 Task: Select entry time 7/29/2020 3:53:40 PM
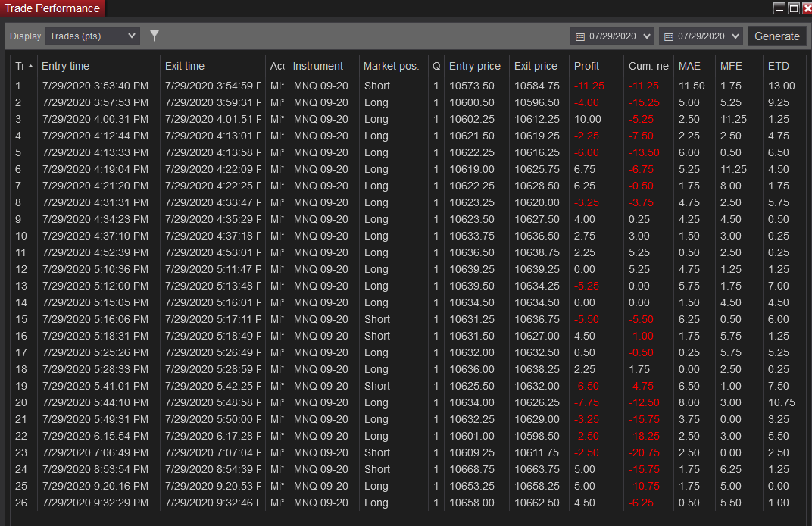(x=95, y=86)
